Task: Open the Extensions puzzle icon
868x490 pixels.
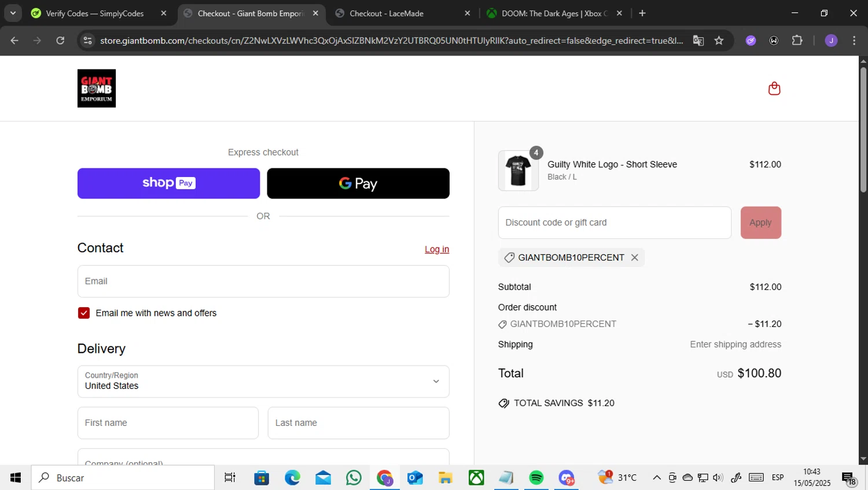Action: click(797, 40)
